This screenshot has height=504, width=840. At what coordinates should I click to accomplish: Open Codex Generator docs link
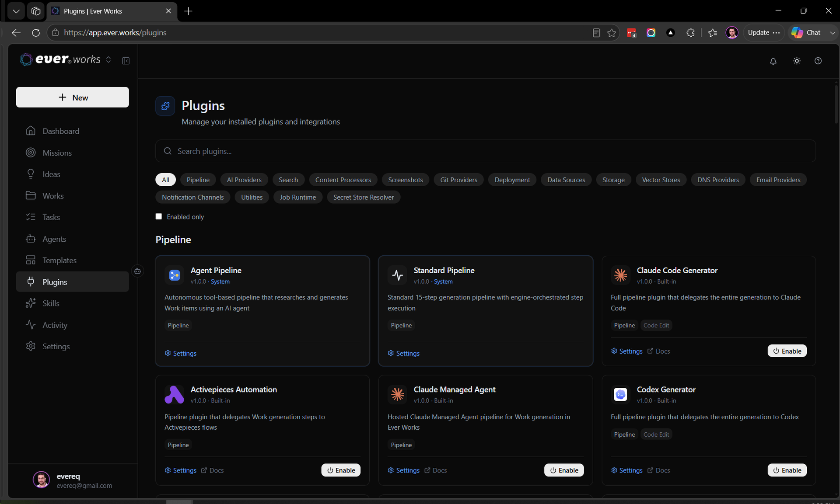pos(659,470)
